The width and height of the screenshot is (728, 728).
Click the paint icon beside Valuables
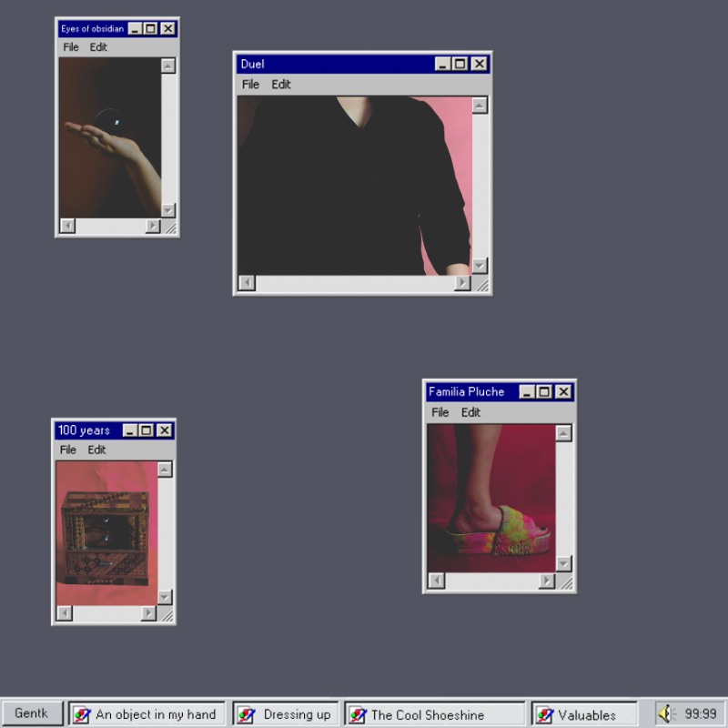pyautogui.click(x=544, y=714)
